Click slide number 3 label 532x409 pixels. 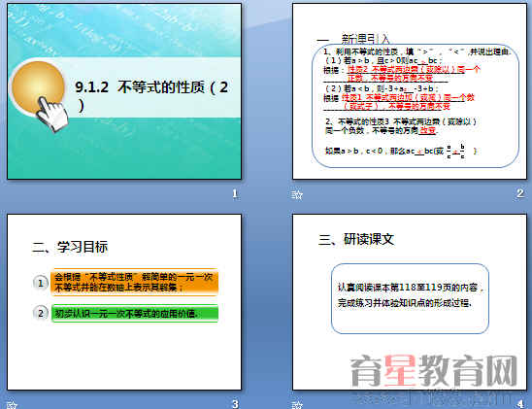click(235, 404)
